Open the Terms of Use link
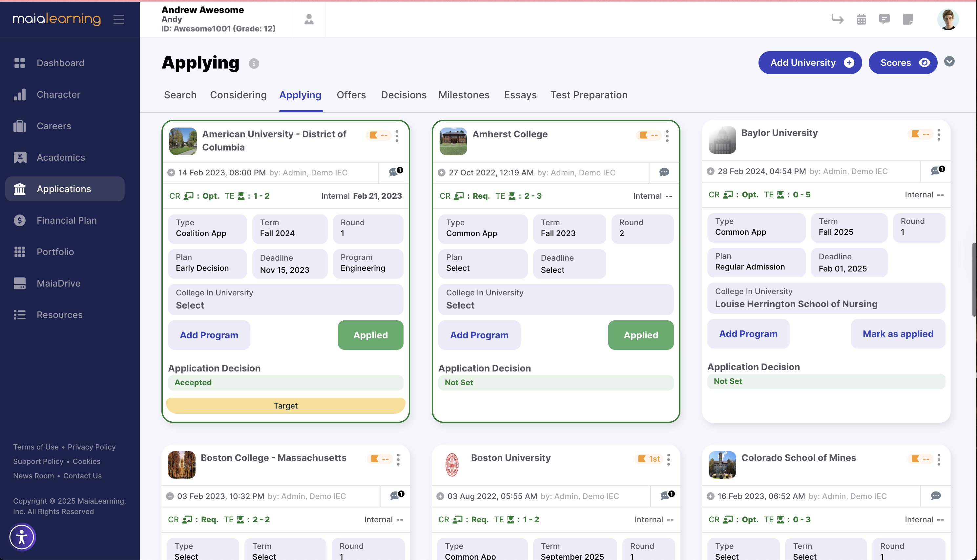The image size is (977, 560). point(36,447)
